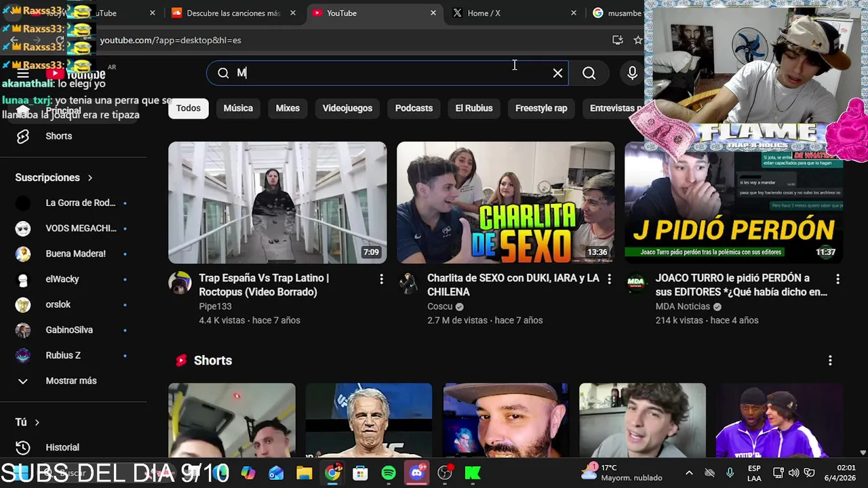Viewport: 868px width, 488px height.
Task: Expand Suscripciones section arrow
Action: coord(90,178)
